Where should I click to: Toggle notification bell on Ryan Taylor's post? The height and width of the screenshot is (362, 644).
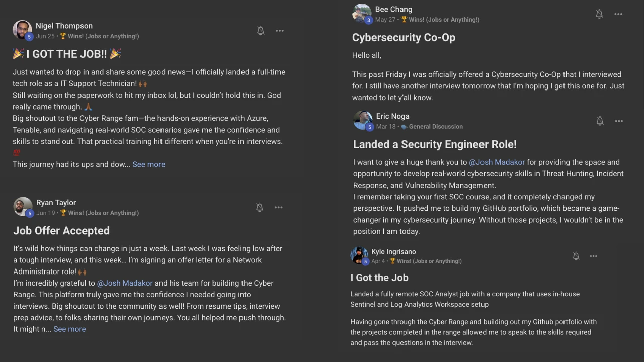[260, 207]
